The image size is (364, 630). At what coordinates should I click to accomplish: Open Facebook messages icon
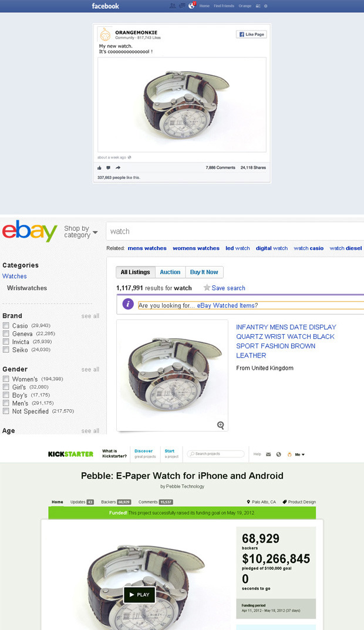click(x=182, y=6)
